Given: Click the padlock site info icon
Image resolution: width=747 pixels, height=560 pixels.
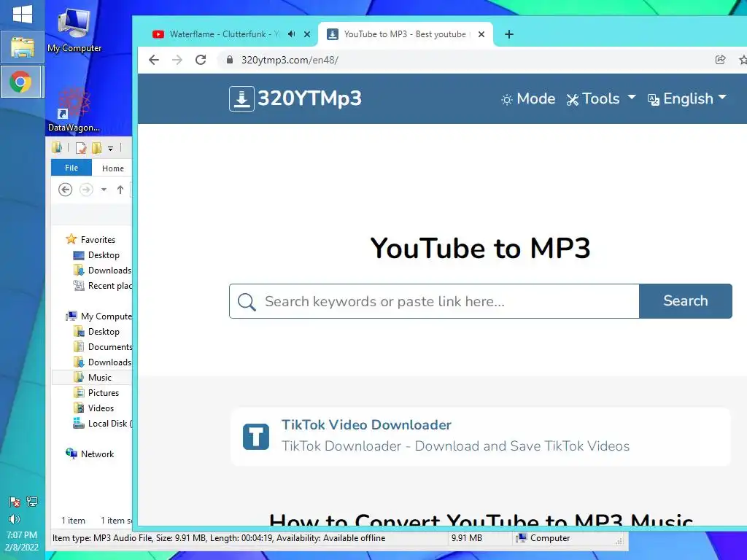Looking at the screenshot, I should 230,60.
